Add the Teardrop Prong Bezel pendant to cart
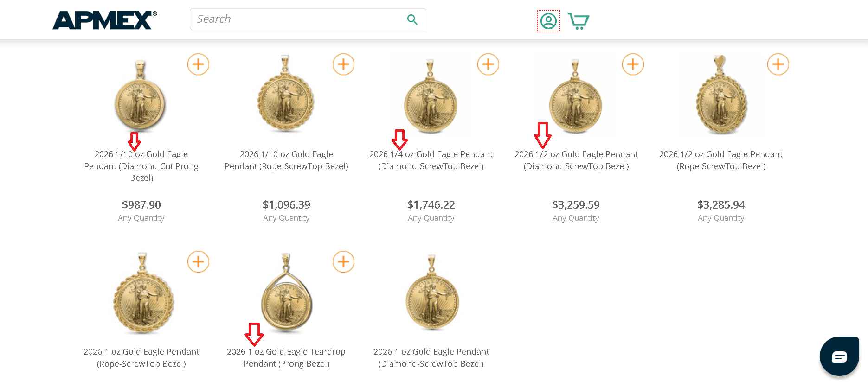The width and height of the screenshot is (868, 388). coord(343,262)
